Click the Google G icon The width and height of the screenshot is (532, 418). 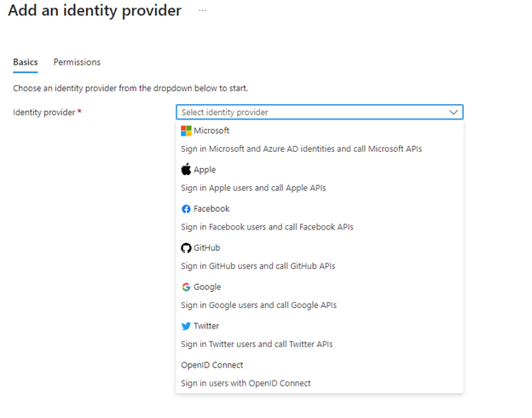[187, 287]
